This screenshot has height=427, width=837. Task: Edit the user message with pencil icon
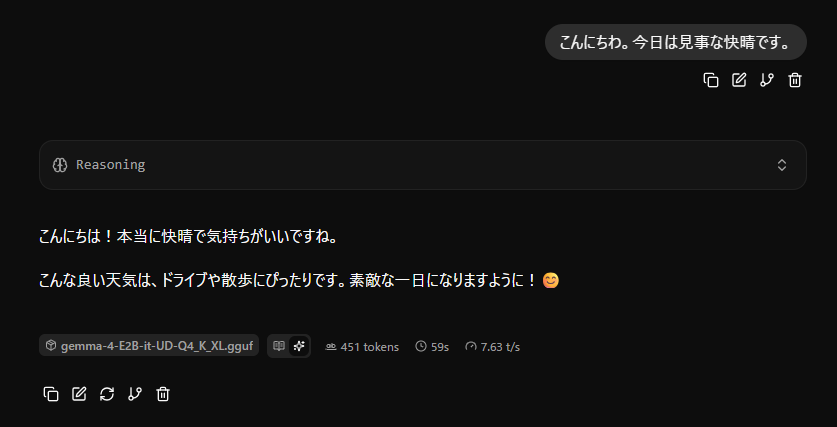tap(739, 80)
